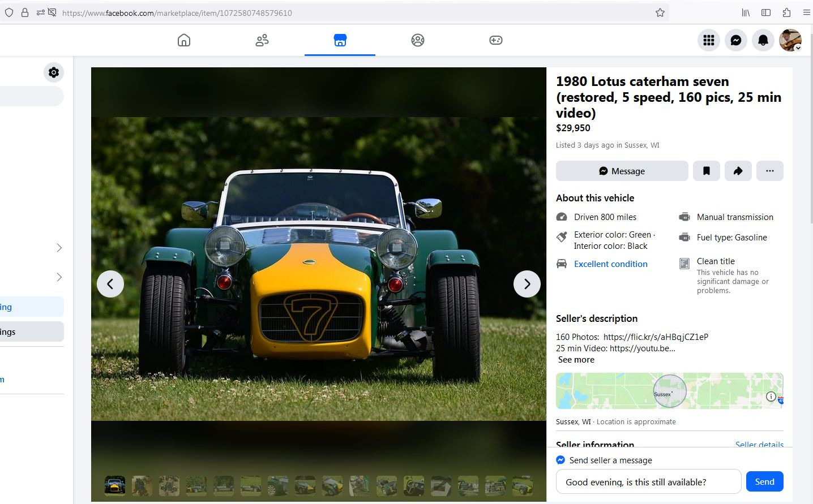Open the Sussex location map
This screenshot has width=813, height=504.
coord(670,391)
